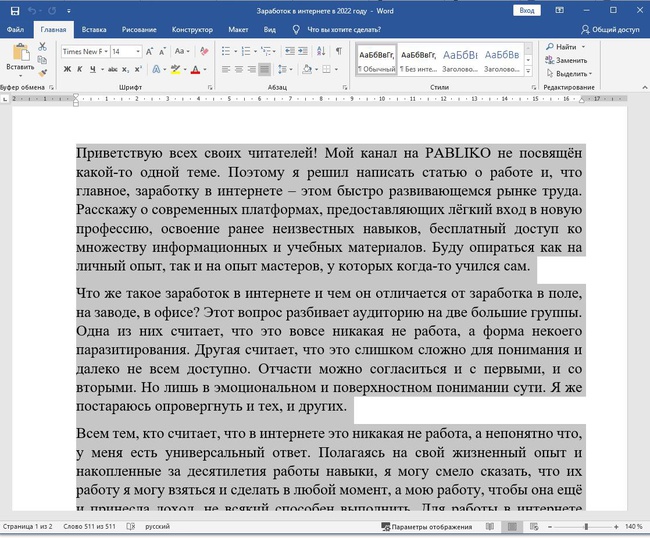Adjust the zoom slider handle

[x=586, y=527]
